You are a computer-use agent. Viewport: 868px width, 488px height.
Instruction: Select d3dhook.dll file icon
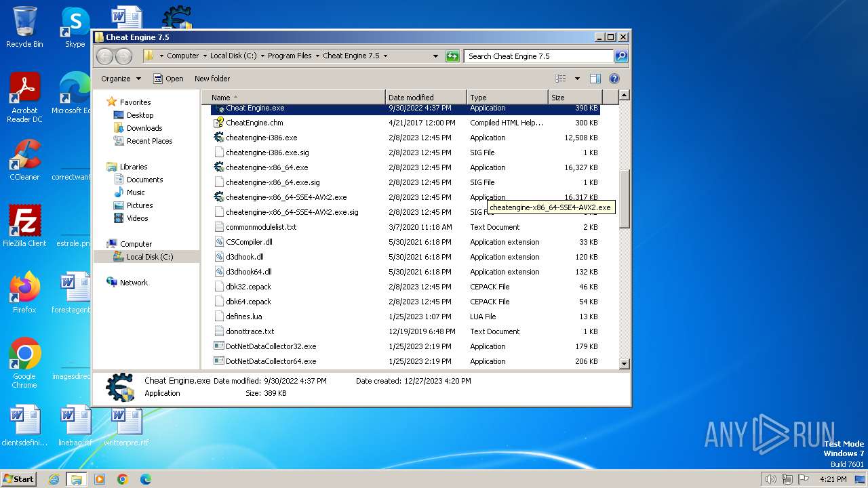click(x=218, y=257)
